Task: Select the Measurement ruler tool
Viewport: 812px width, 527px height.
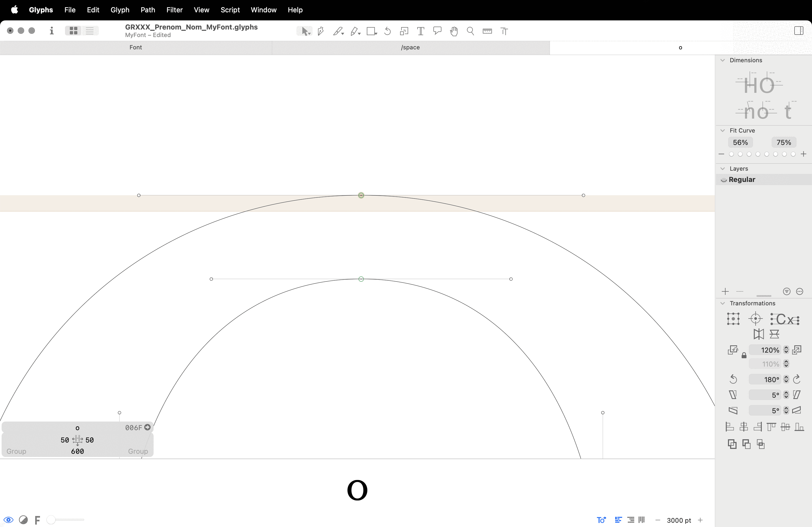Action: [487, 31]
